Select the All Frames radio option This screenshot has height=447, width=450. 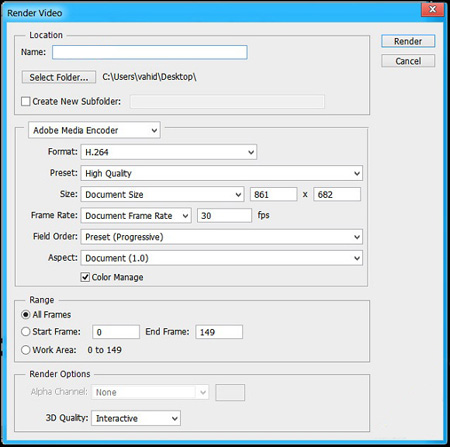pos(26,314)
